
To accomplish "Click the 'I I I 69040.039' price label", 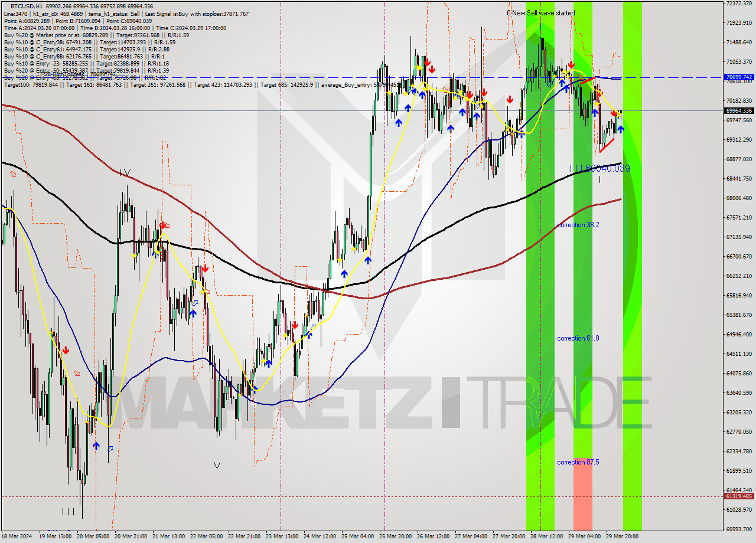I will coord(599,169).
